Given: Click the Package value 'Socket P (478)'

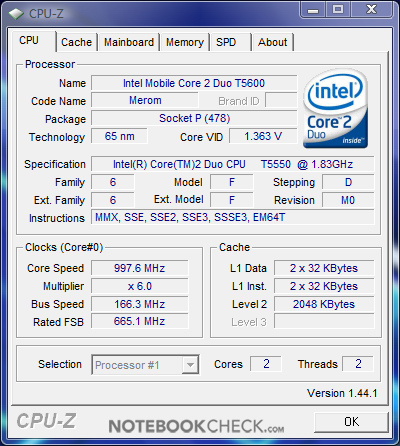Looking at the screenshot, I should click(194, 118).
